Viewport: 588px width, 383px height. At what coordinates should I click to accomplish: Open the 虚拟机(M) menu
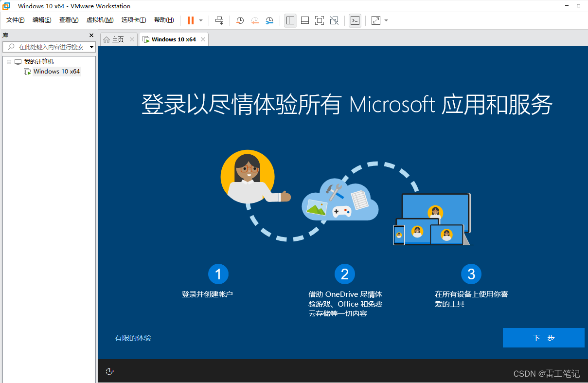click(x=100, y=20)
